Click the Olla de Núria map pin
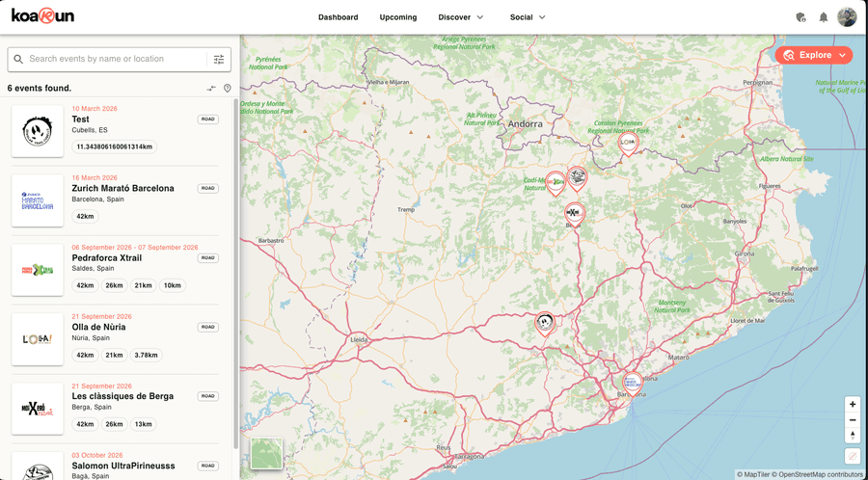This screenshot has width=868, height=480. 628,143
